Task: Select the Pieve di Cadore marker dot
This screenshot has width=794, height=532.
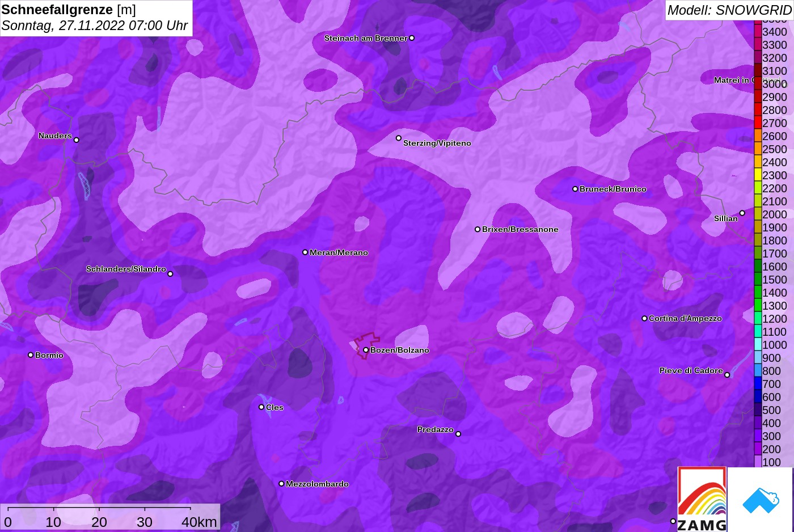Action: [x=727, y=374]
